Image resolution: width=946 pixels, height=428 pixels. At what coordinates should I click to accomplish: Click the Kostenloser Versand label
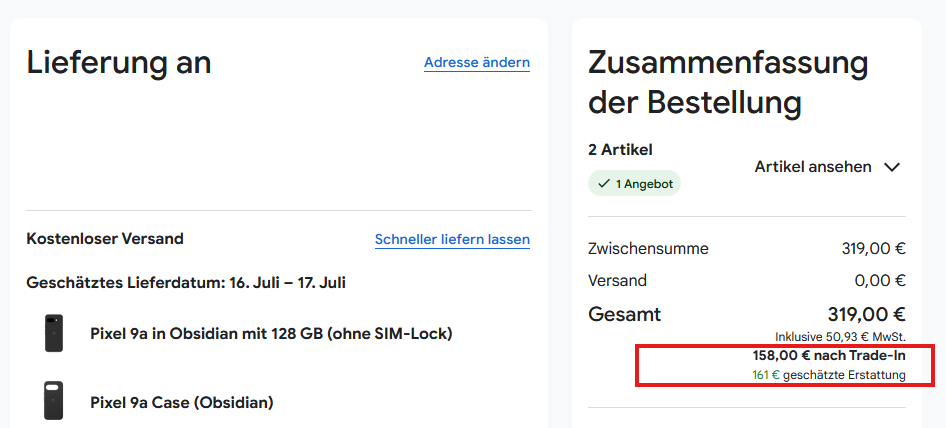coord(105,239)
